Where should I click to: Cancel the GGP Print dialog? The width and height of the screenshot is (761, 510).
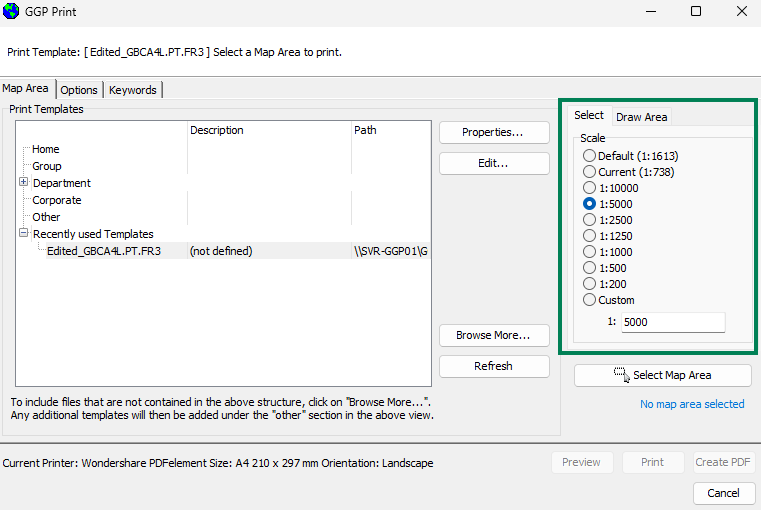click(x=724, y=493)
